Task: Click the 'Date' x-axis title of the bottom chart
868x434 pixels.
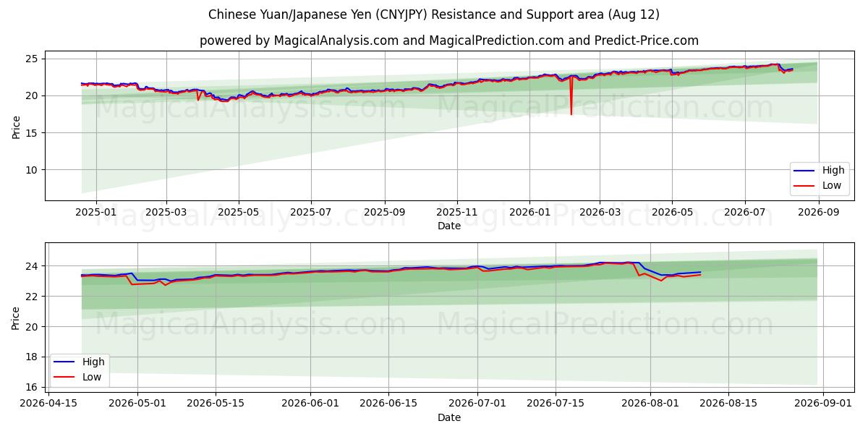Action: 449,417
